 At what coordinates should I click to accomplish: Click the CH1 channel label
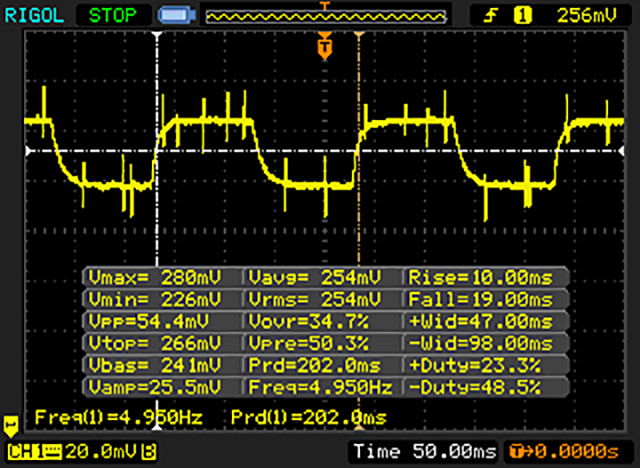(34, 452)
